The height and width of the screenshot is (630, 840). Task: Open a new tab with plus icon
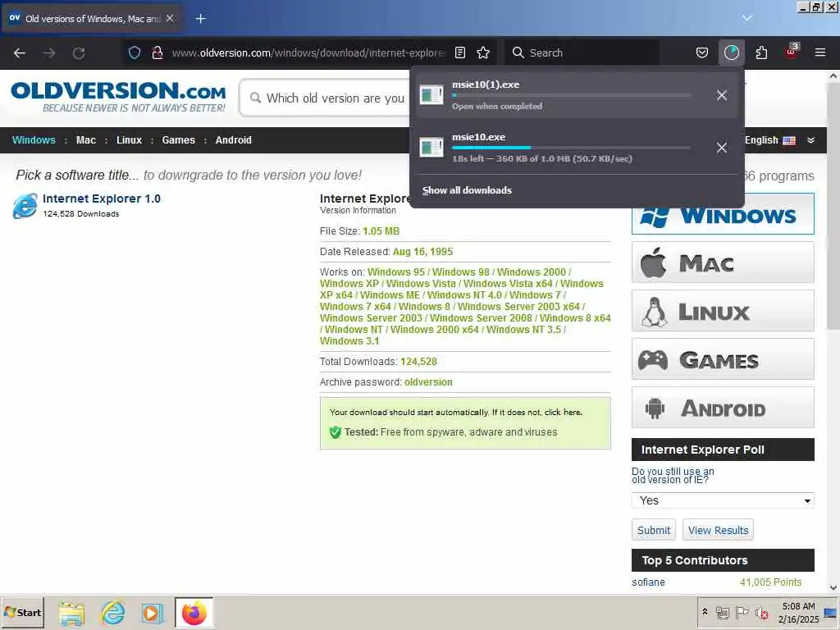coord(201,19)
